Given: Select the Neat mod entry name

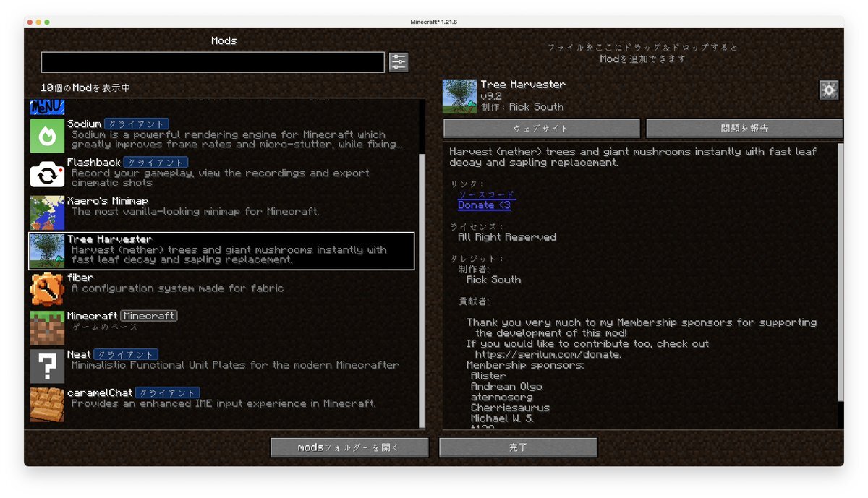Looking at the screenshot, I should [79, 354].
